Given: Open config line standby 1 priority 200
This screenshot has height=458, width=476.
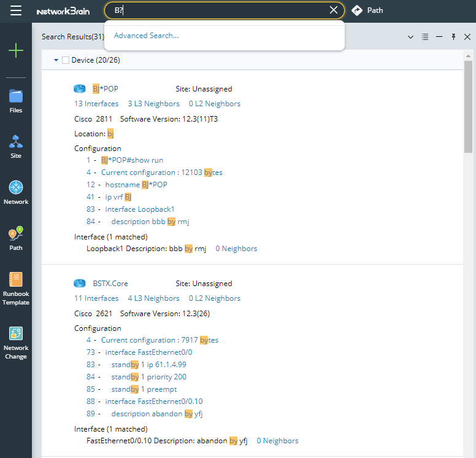Looking at the screenshot, I should click(148, 377).
